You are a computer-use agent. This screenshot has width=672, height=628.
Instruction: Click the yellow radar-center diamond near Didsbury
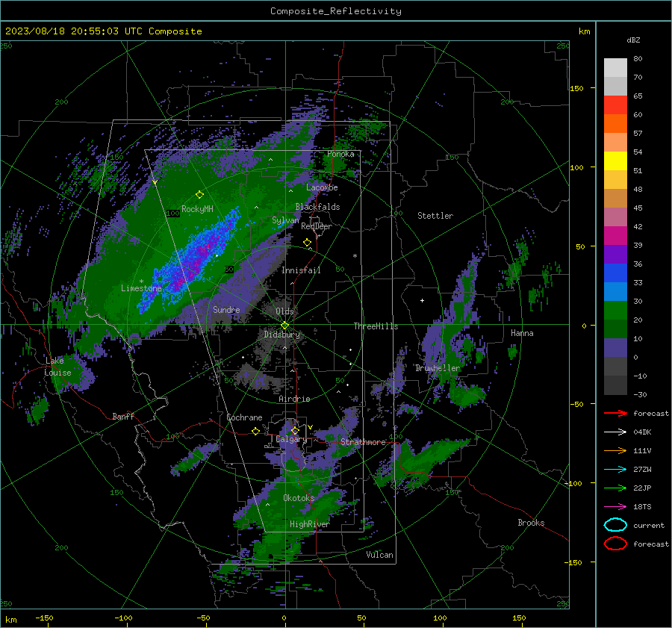[x=284, y=326]
